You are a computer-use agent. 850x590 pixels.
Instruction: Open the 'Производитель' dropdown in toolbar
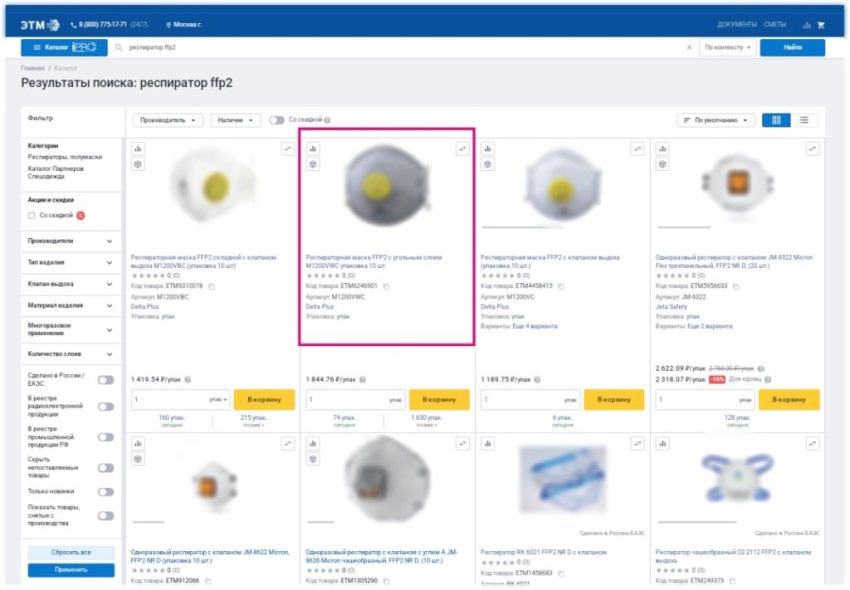pos(168,120)
